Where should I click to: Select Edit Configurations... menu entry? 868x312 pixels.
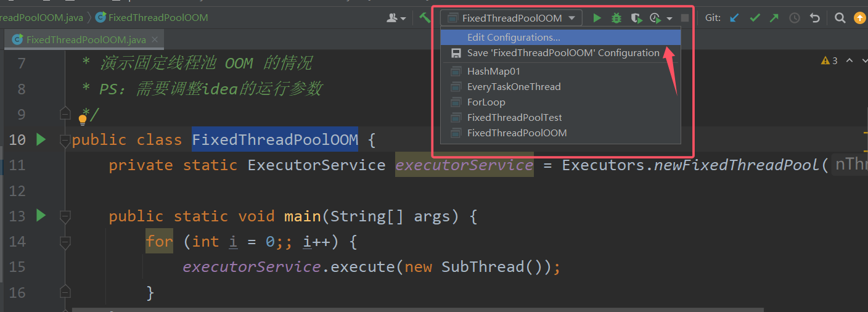click(560, 38)
